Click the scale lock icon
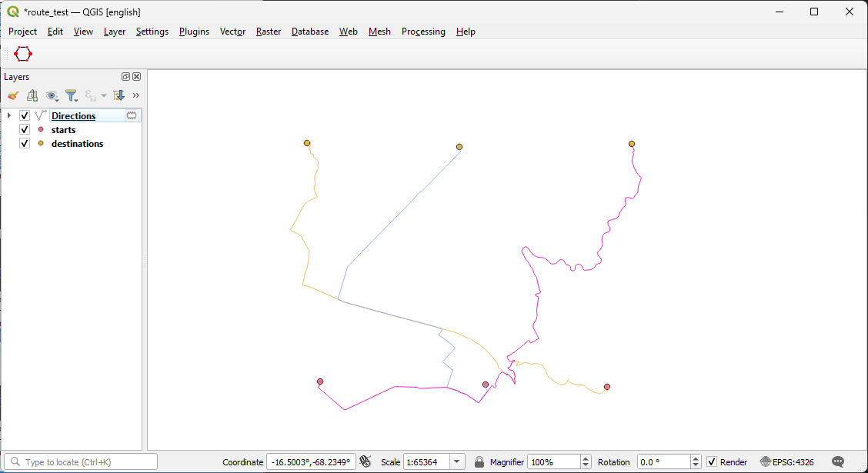Screen dimensions: 868x473 (479, 462)
